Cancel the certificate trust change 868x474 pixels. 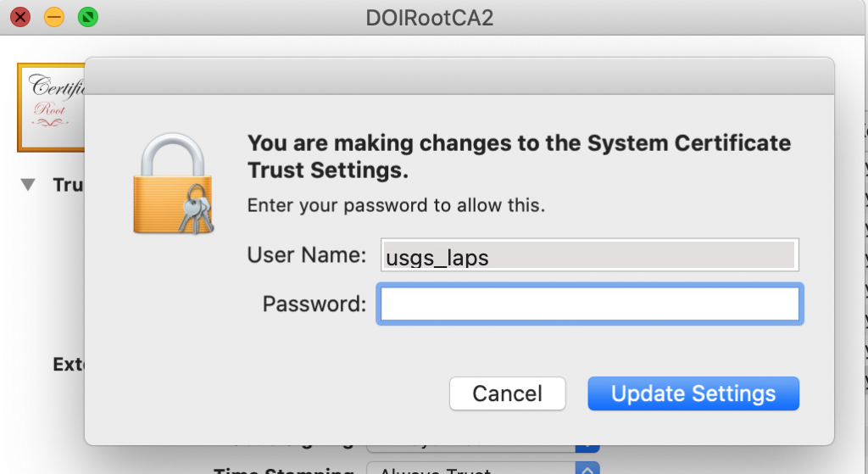(507, 393)
